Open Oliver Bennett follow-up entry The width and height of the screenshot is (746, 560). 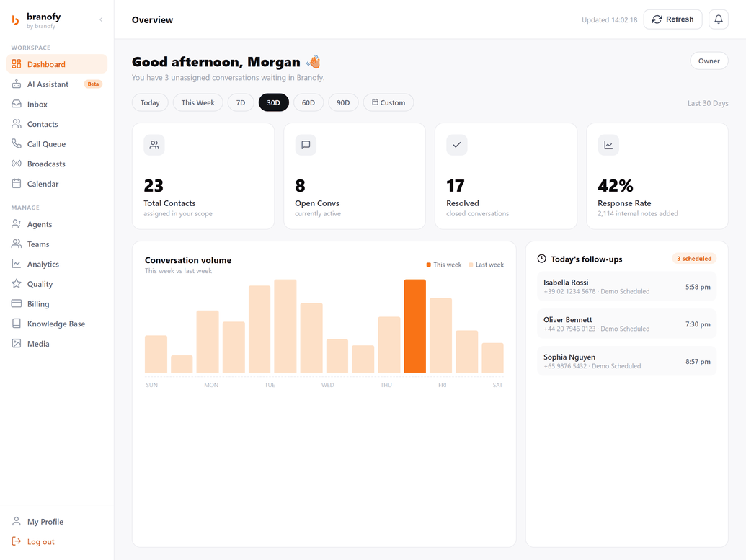[626, 324]
